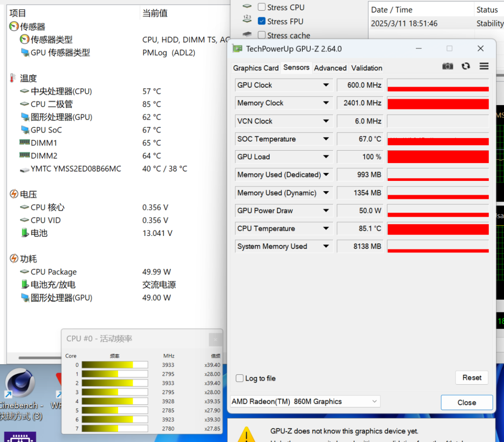Viewport: 504px width, 442px height.
Task: Click the Stress CPU row icon
Action: (247, 6)
